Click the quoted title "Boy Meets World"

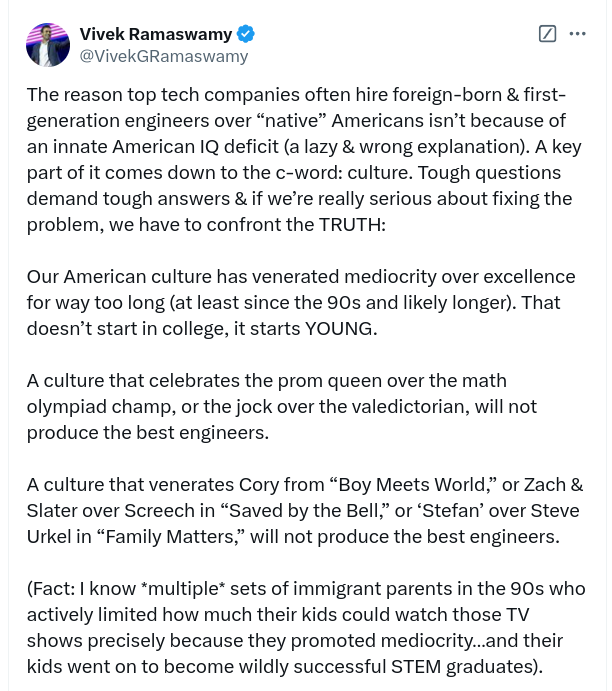click(410, 485)
